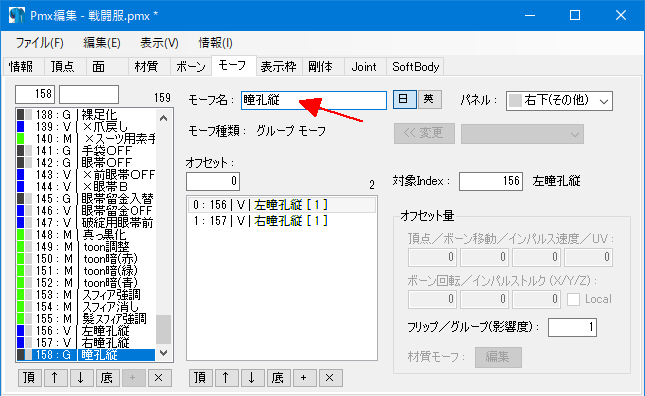
Task: Open the 編集(E) menu
Action: [x=102, y=43]
